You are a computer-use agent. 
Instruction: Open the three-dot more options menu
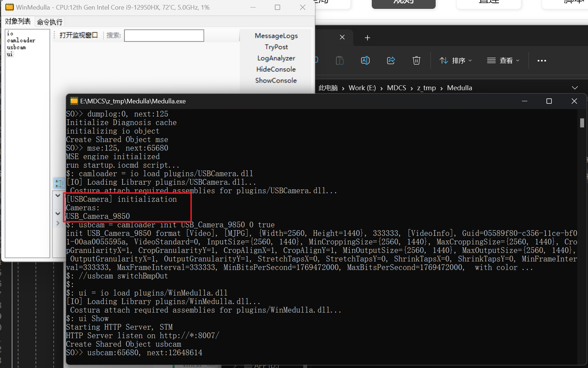541,61
